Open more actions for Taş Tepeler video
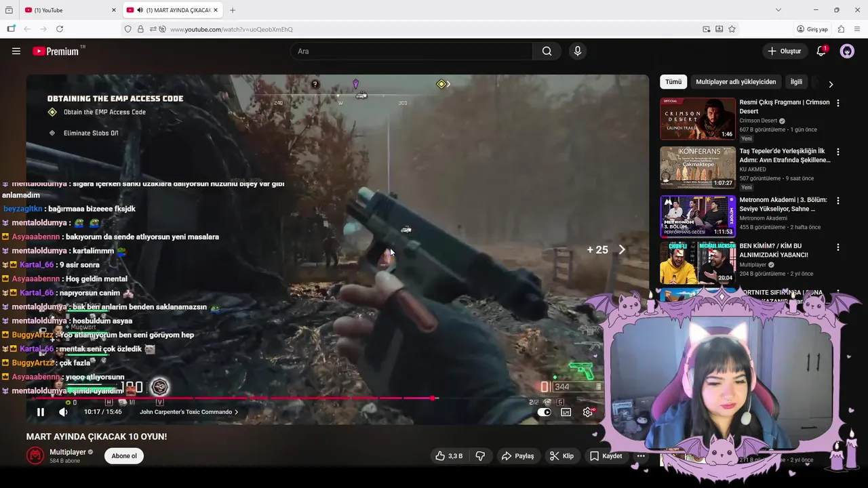 pos(838,152)
